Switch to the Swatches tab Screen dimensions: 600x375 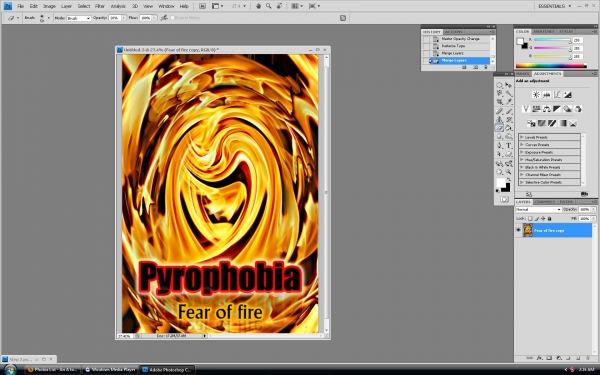click(544, 31)
